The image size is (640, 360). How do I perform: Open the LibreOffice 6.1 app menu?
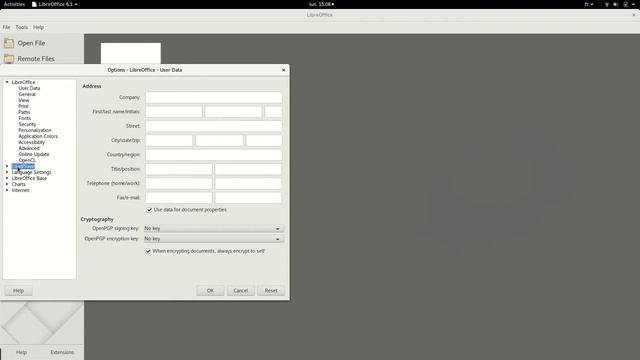click(55, 4)
